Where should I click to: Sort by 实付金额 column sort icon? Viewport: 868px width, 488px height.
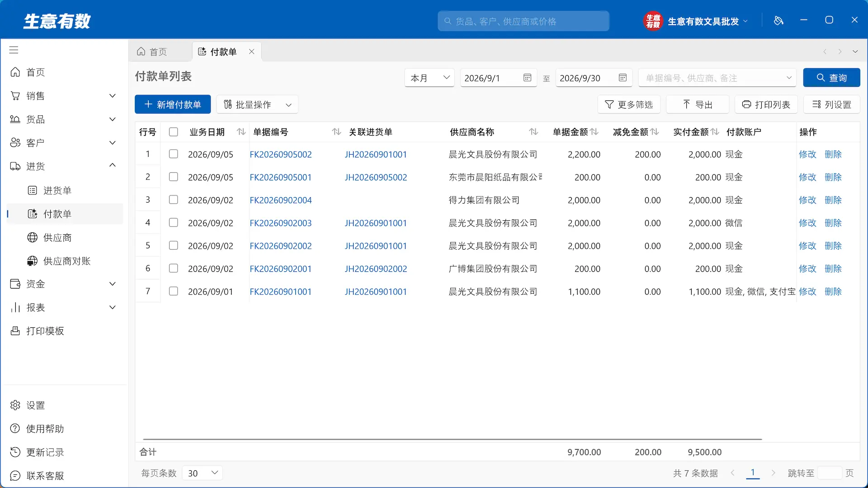point(715,132)
